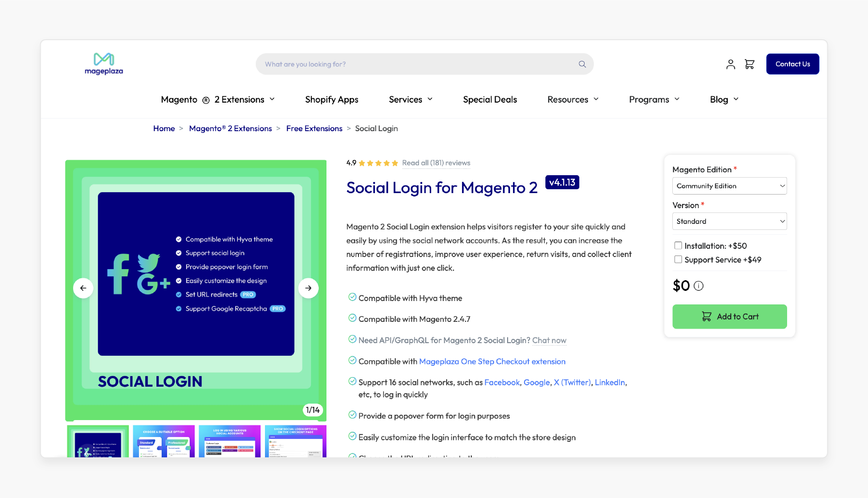Screen dimensions: 868x498
Task: Click the 1/14 image counter
Action: click(313, 410)
